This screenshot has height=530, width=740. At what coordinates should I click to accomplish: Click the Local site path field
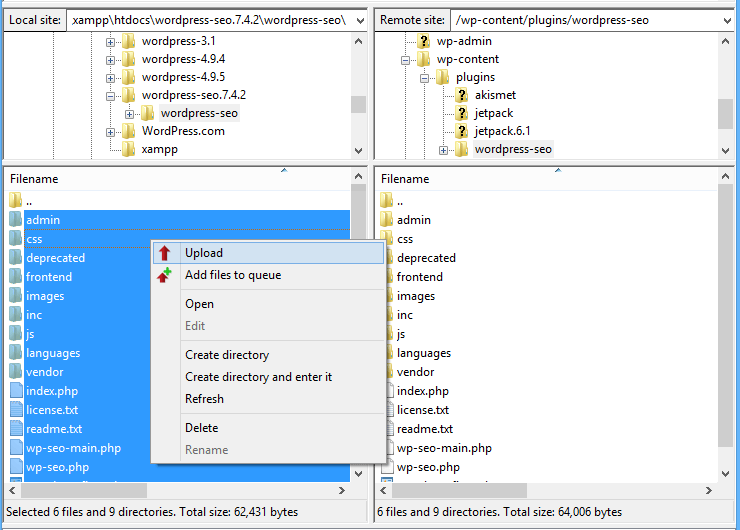coord(210,20)
